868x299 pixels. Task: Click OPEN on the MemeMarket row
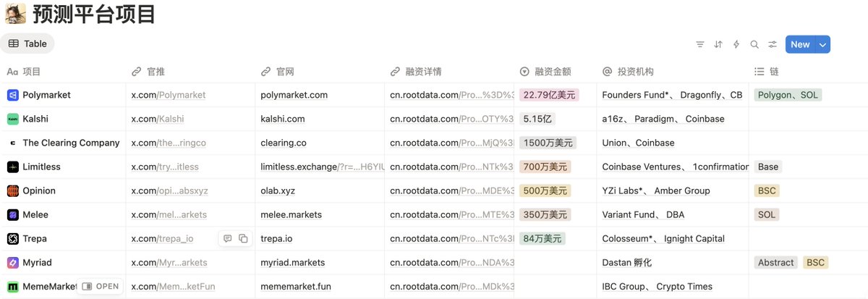100,287
